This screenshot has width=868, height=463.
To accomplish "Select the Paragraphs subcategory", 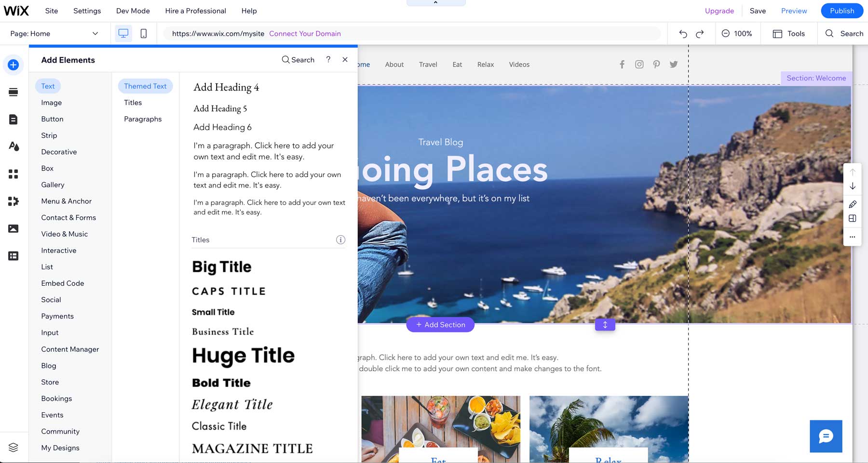I will point(143,119).
